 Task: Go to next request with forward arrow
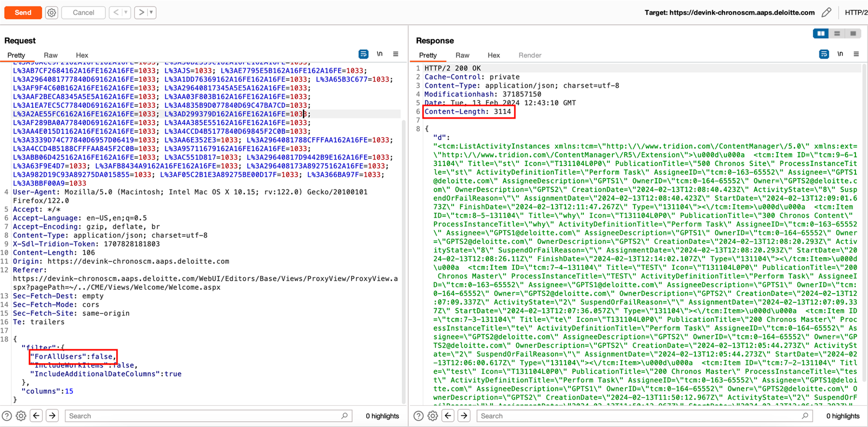click(x=141, y=13)
